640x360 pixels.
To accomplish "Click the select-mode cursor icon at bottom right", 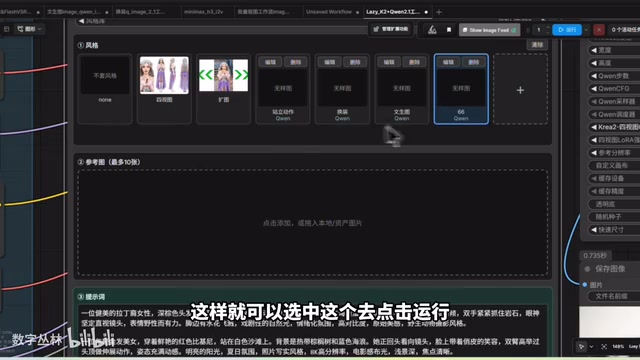I will pos(582,347).
